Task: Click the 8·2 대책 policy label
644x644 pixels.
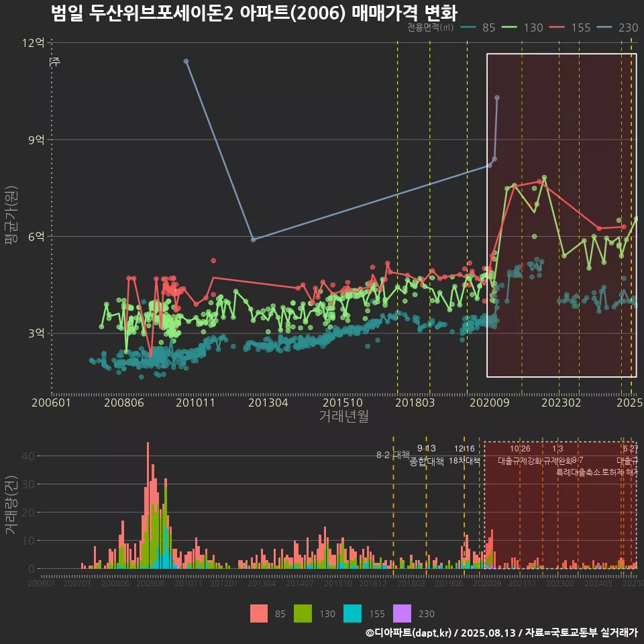Action: (393, 455)
